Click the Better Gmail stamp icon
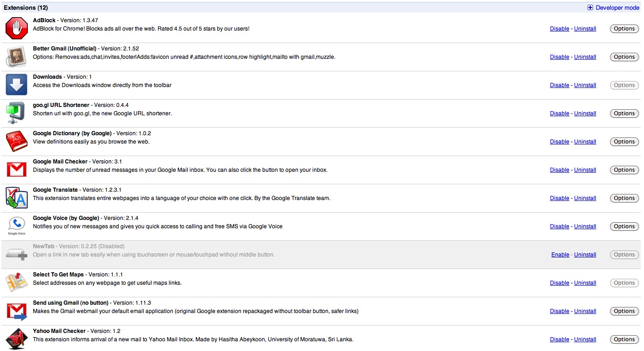Image resolution: width=644 pixels, height=351 pixels. [x=17, y=57]
